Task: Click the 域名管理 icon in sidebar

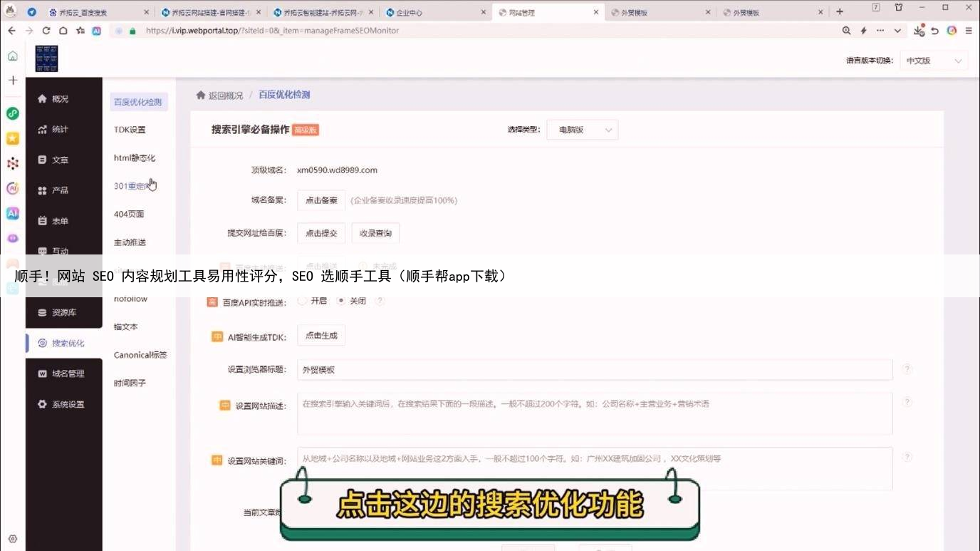Action: 42,374
